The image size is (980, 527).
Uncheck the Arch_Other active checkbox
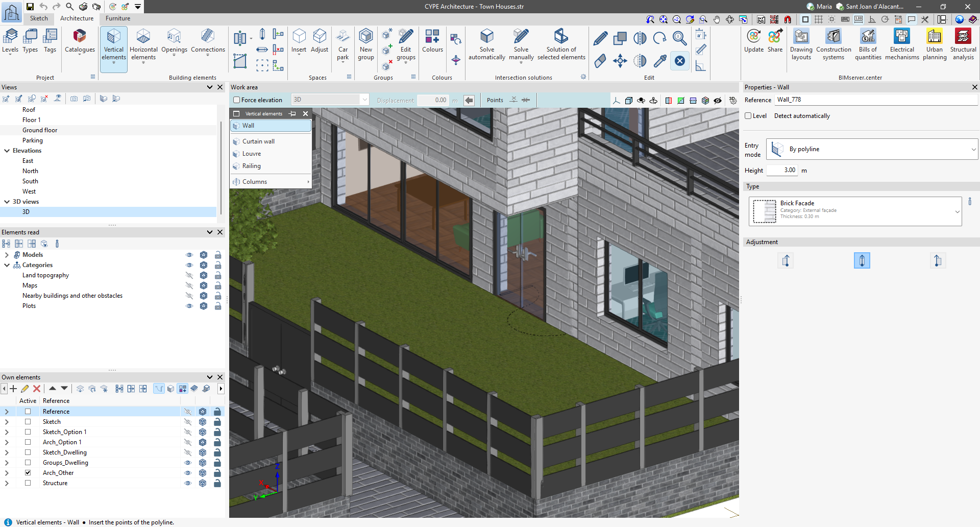click(28, 473)
